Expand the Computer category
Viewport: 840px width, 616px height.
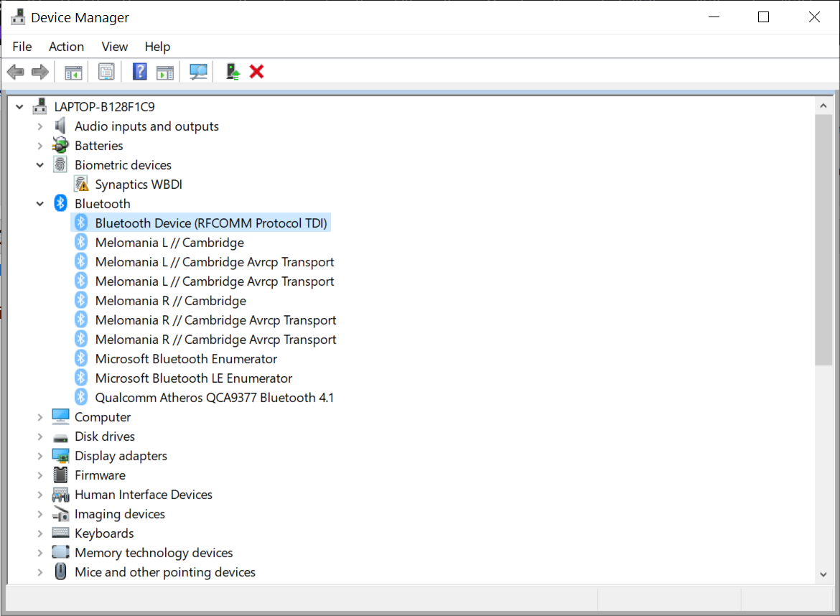pos(40,416)
